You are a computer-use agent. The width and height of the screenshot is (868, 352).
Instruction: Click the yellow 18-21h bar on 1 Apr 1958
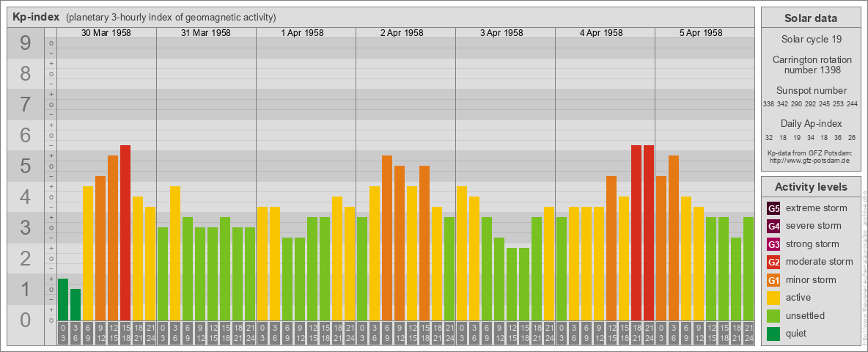[x=337, y=258]
